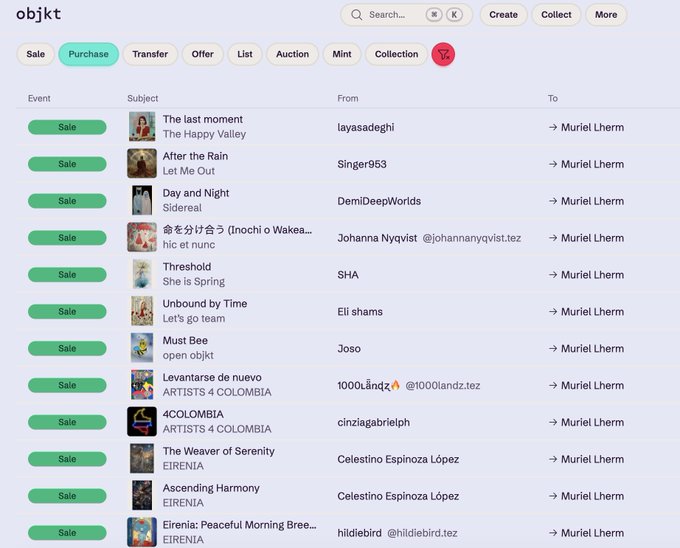Open hic et nunc collection link
Viewport: 680px width, 548px height.
click(x=189, y=245)
